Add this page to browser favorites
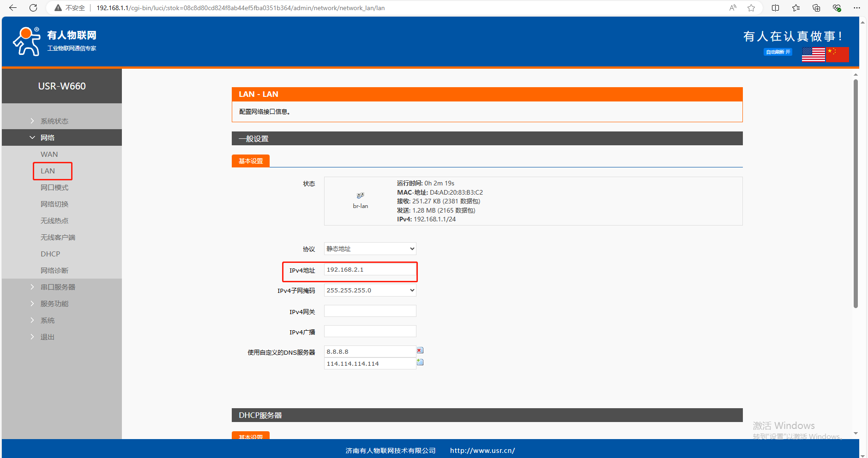868x458 pixels. pos(751,8)
